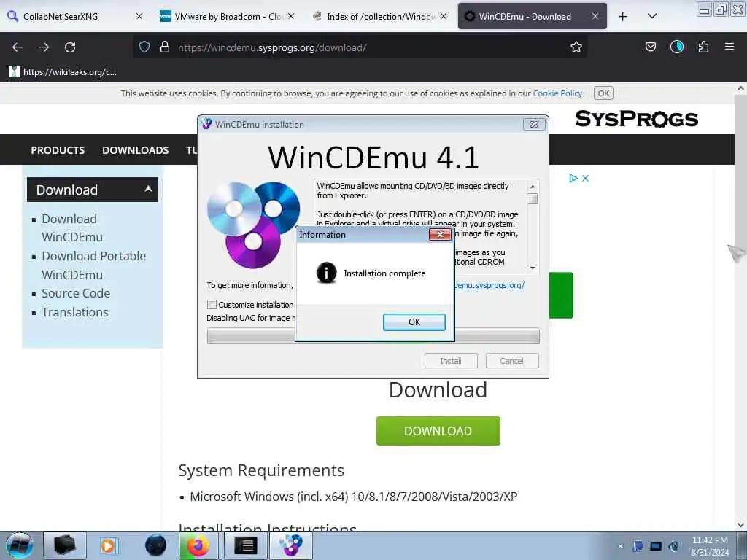Close the ad with its X icon
This screenshot has height=560, width=747.
[x=586, y=178]
